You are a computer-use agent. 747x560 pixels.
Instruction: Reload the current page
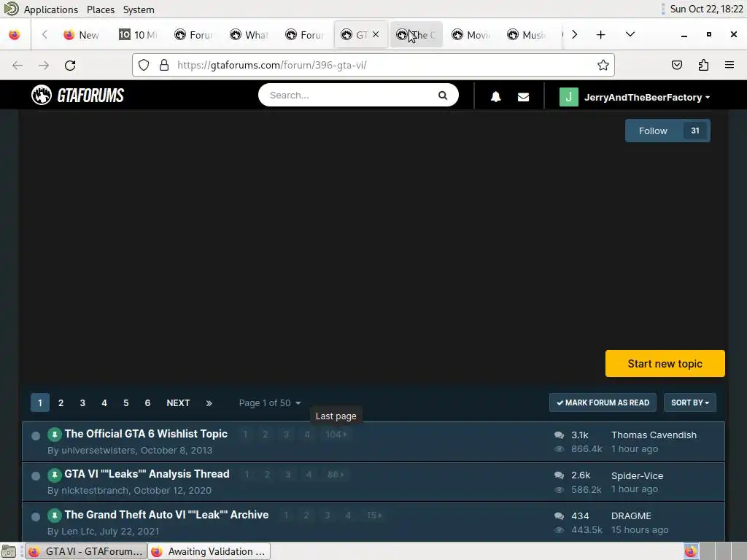tap(70, 65)
